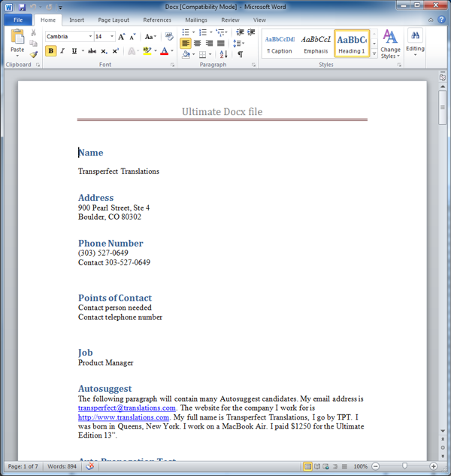The height and width of the screenshot is (476, 451).
Task: Toggle Show/Hide paragraph marks
Action: coord(240,54)
